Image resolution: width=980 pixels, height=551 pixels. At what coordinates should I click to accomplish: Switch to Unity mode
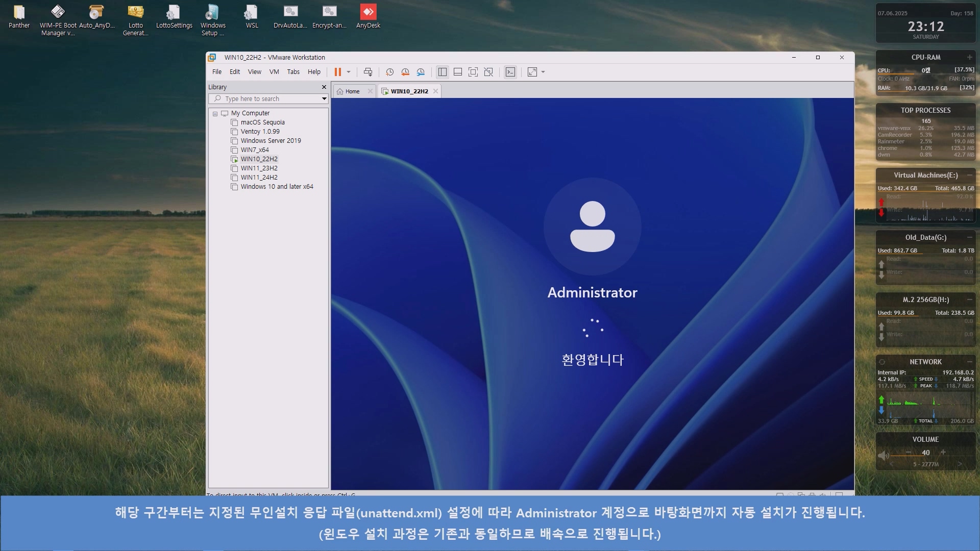(488, 72)
